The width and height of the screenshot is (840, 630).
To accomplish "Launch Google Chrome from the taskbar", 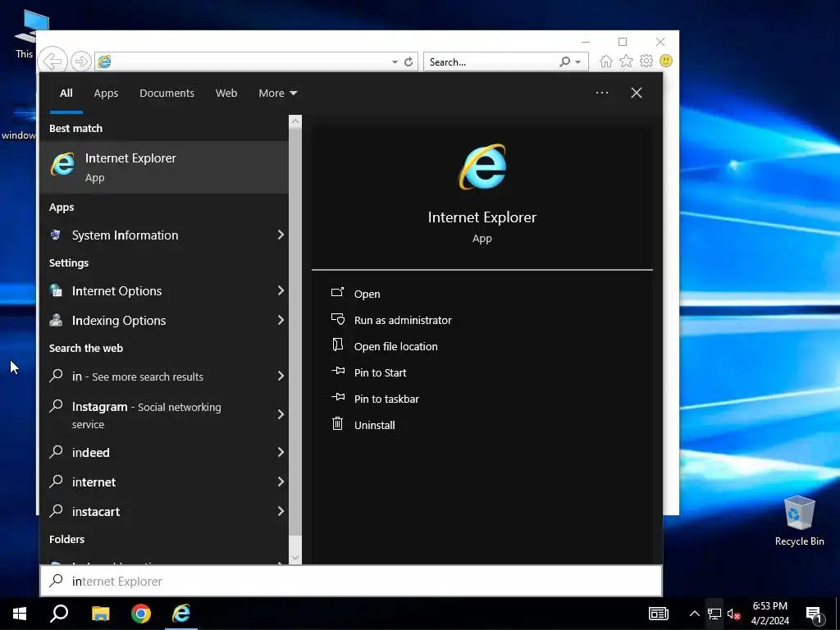I will click(141, 614).
